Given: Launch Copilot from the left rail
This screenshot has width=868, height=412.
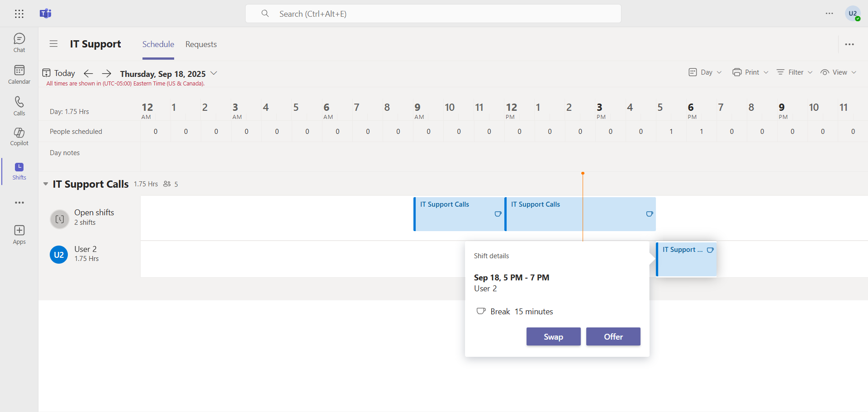Looking at the screenshot, I should [x=19, y=136].
